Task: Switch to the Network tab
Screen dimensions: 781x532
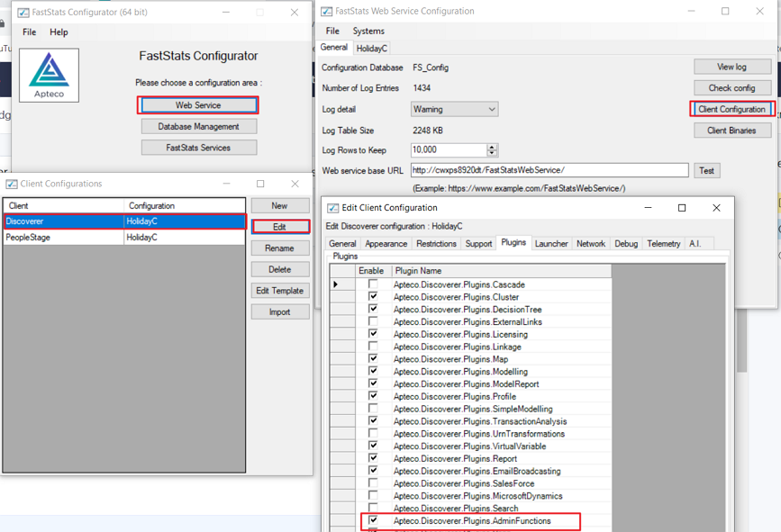Action: [x=591, y=243]
